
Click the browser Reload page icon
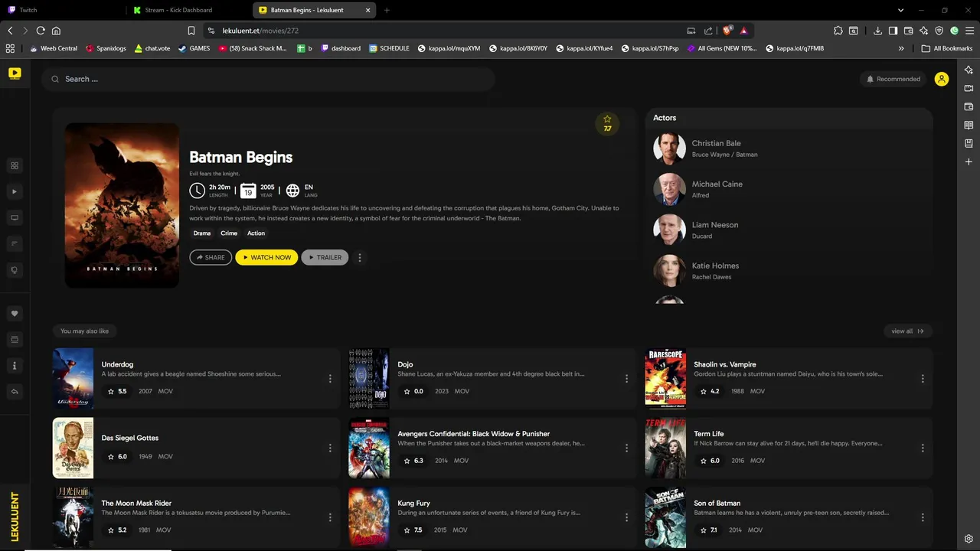[41, 31]
